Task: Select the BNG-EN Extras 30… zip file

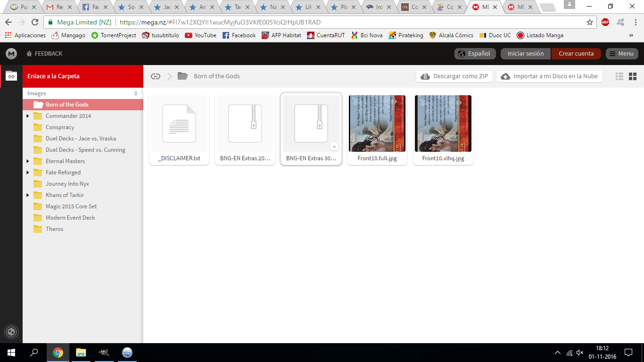Action: [311, 130]
